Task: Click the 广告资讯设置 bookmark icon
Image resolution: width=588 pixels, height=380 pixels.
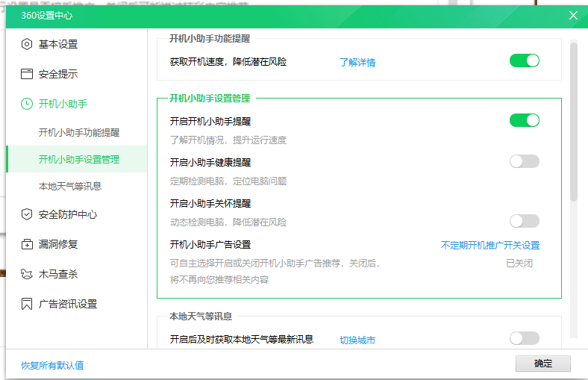Action: (27, 304)
